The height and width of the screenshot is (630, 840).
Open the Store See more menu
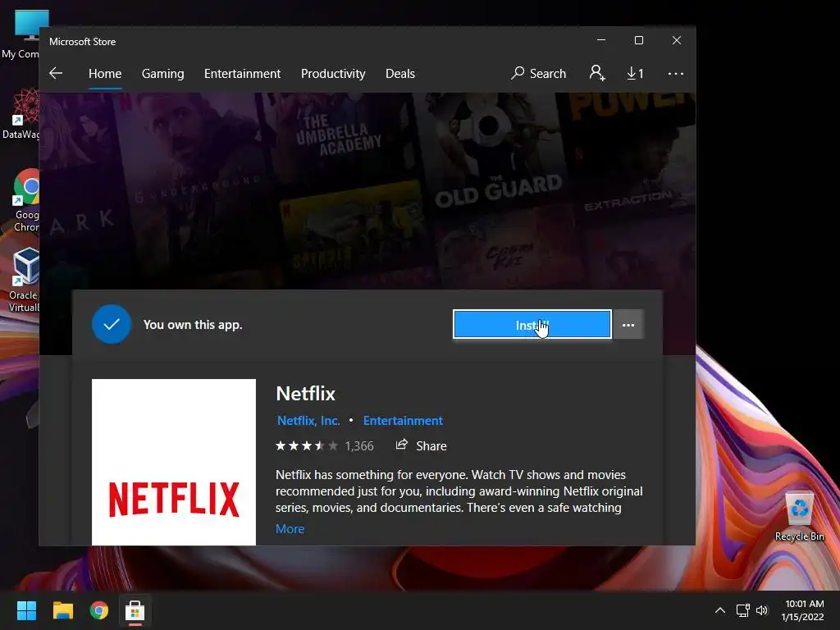pyautogui.click(x=676, y=73)
